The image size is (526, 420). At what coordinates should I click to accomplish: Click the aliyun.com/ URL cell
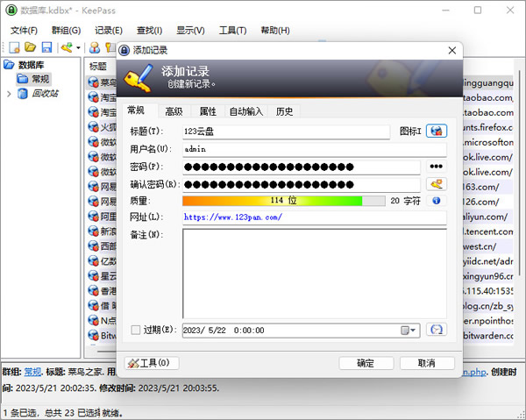485,217
